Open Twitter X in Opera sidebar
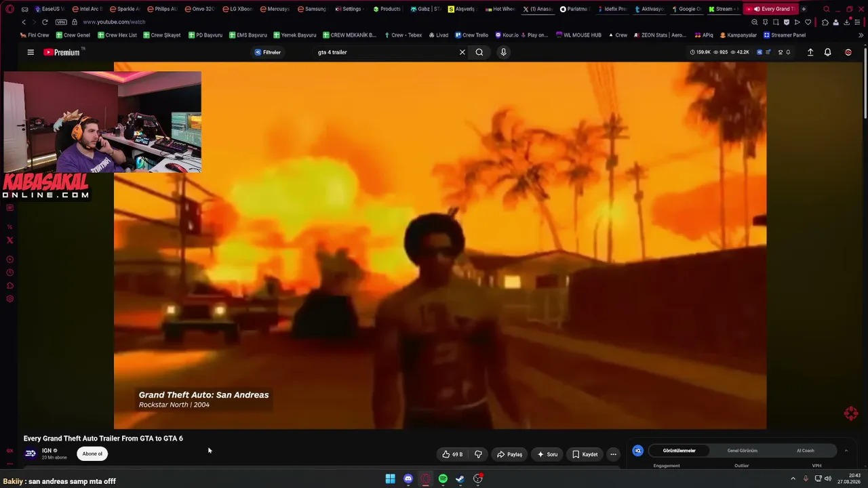 [x=9, y=240]
